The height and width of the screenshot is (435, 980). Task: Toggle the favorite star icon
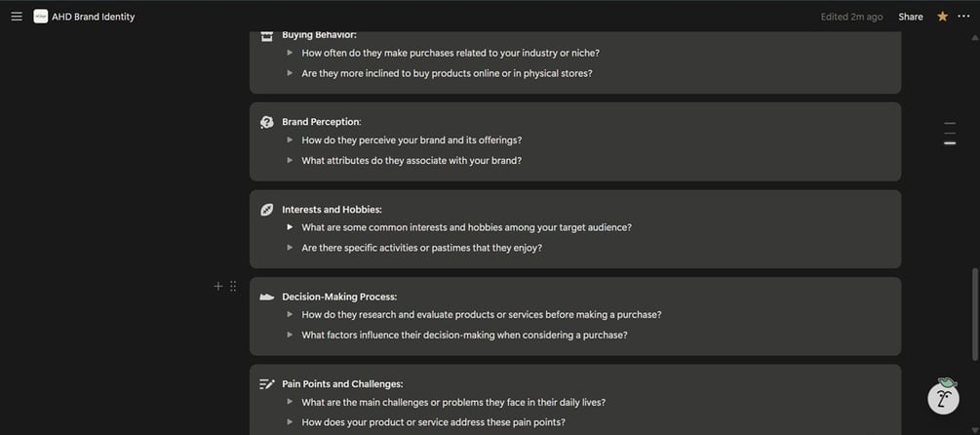click(942, 17)
